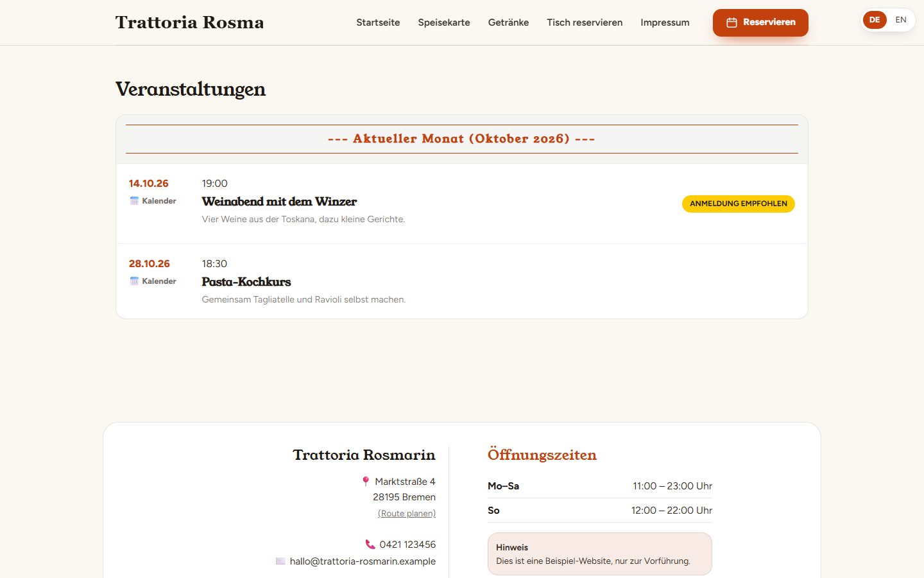Click the Mo–Sa opening hours row
The width and height of the screenshot is (924, 578).
tap(600, 486)
